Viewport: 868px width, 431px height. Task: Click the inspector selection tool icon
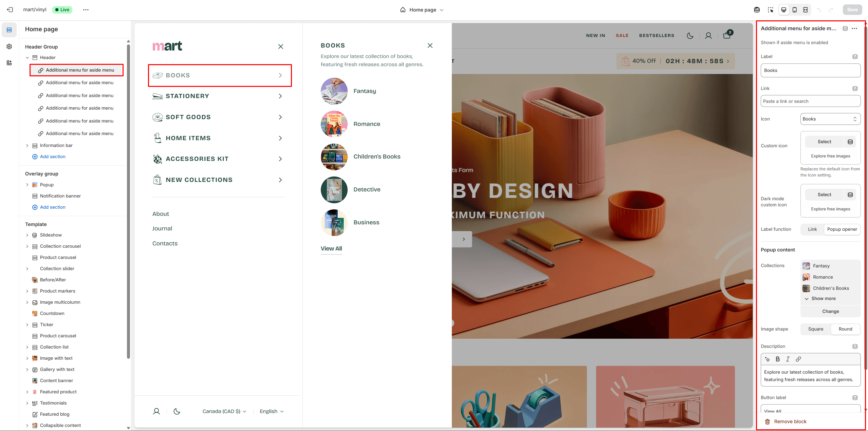point(771,10)
